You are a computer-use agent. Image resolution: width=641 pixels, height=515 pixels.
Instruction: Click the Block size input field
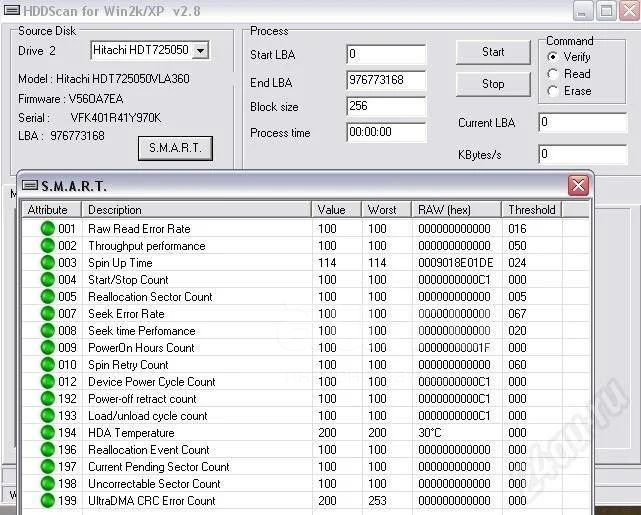[x=386, y=106]
